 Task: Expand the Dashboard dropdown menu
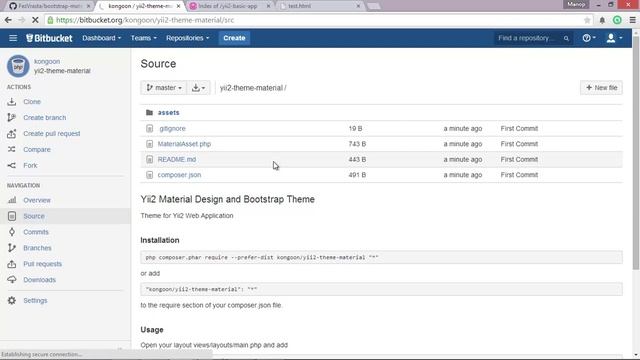coord(102,38)
